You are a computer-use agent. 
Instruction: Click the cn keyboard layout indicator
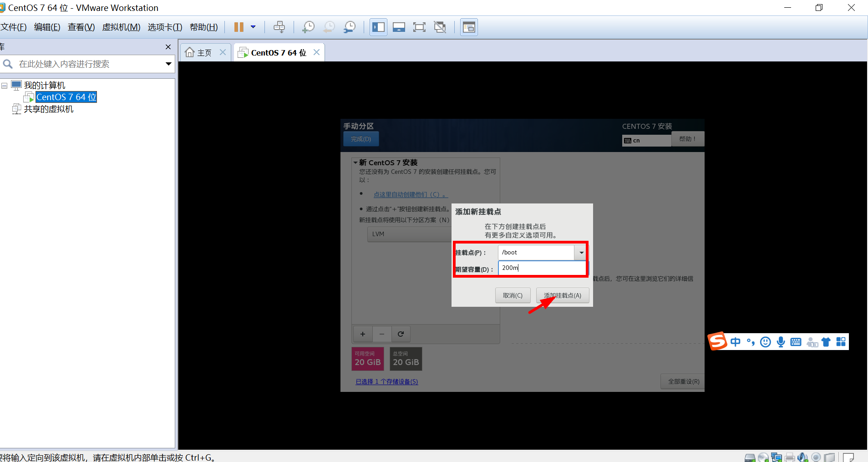646,140
